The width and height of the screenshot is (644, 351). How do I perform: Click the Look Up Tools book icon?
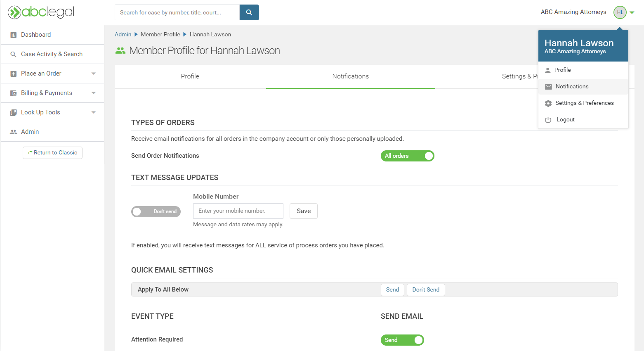tap(13, 112)
